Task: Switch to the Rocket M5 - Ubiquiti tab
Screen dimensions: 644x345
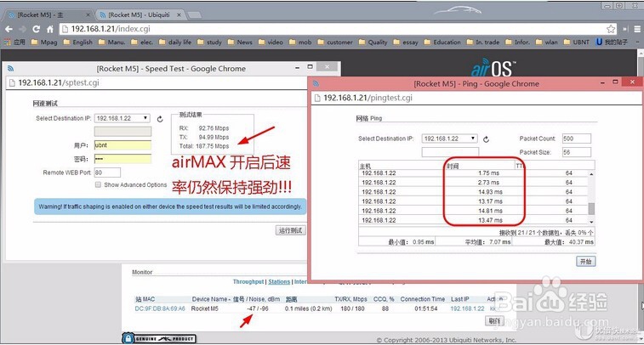Action: tap(140, 14)
